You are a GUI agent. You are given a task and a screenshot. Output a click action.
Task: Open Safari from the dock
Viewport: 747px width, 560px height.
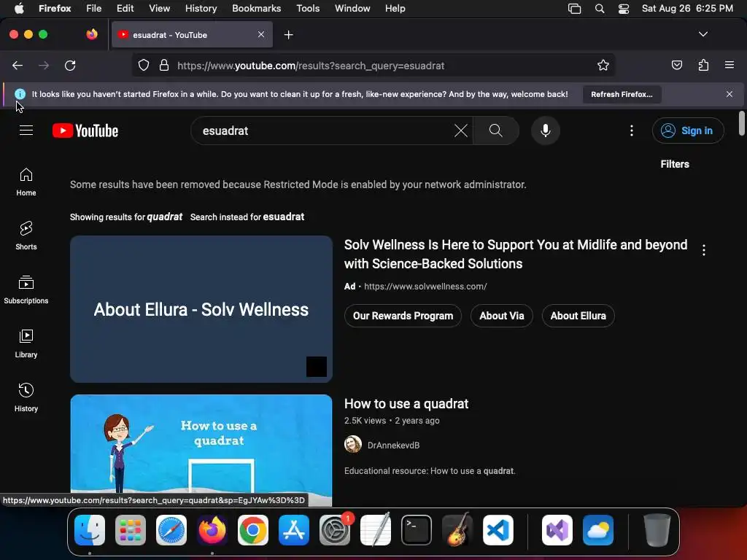(171, 530)
